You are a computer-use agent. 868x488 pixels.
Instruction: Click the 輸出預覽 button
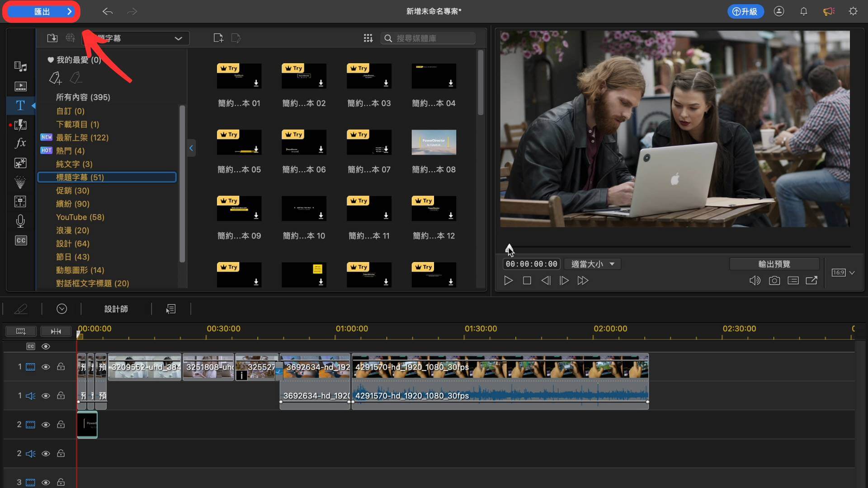click(x=774, y=264)
